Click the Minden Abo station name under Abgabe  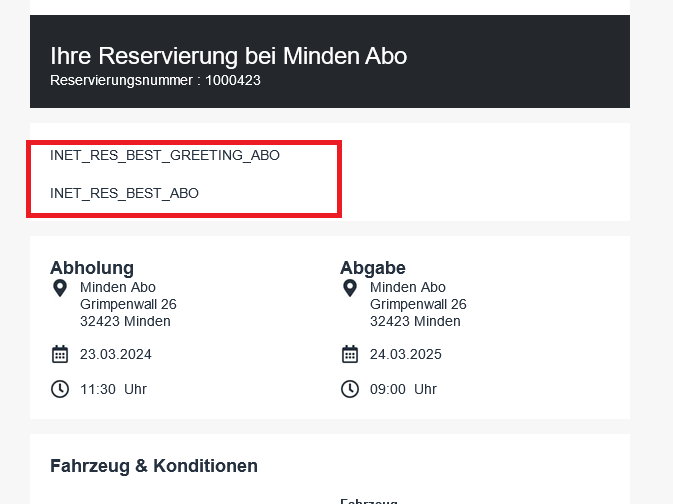point(408,288)
